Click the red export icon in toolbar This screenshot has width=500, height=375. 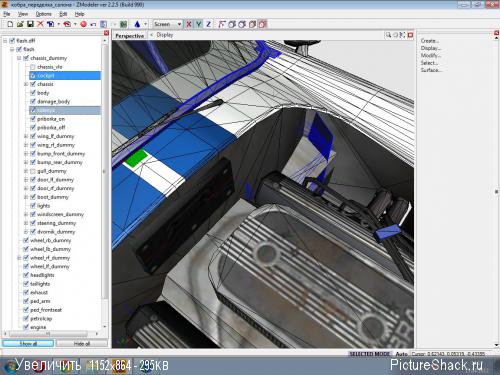(x=67, y=24)
